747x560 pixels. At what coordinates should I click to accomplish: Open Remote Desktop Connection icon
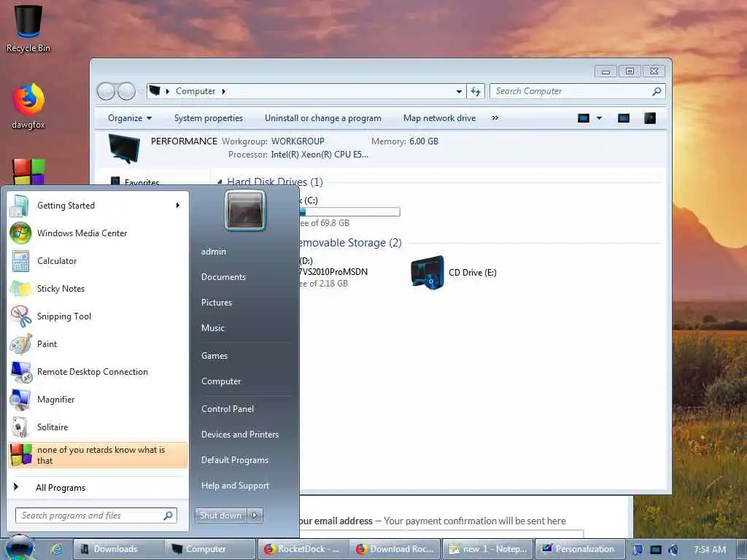click(20, 372)
